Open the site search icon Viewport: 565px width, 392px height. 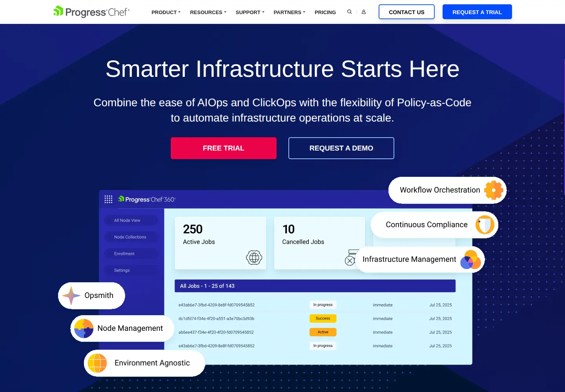(x=350, y=12)
